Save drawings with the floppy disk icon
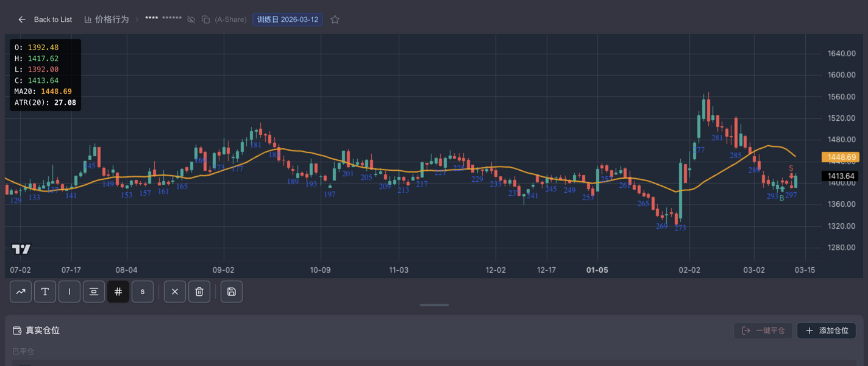 click(232, 292)
